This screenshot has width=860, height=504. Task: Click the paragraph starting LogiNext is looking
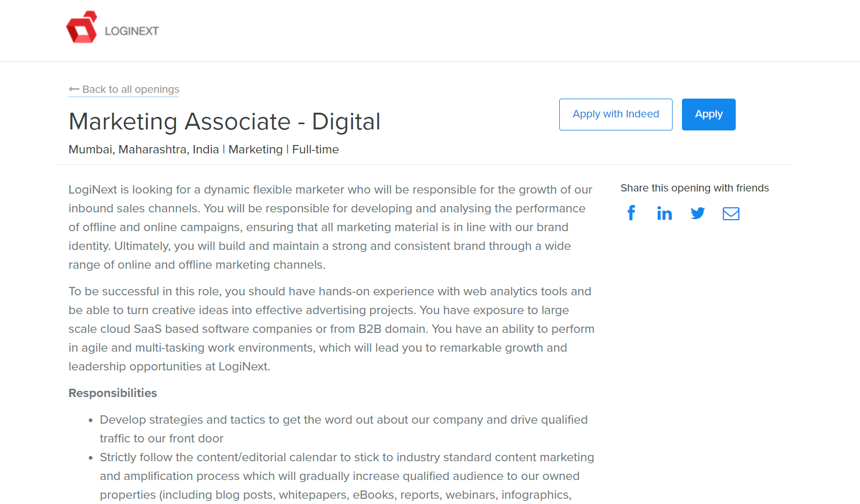(331, 227)
